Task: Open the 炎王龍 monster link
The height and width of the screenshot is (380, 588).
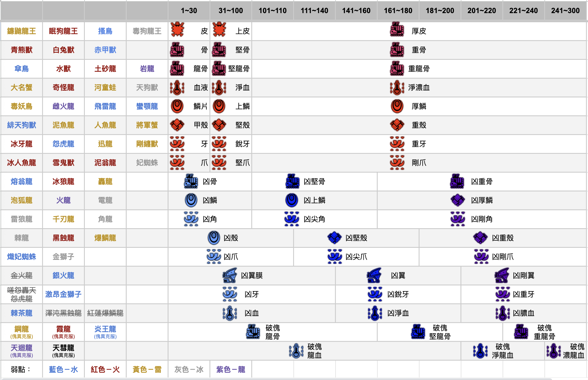Action: (x=105, y=329)
